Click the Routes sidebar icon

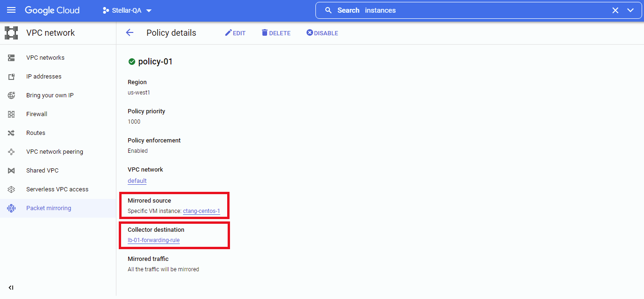tap(11, 133)
